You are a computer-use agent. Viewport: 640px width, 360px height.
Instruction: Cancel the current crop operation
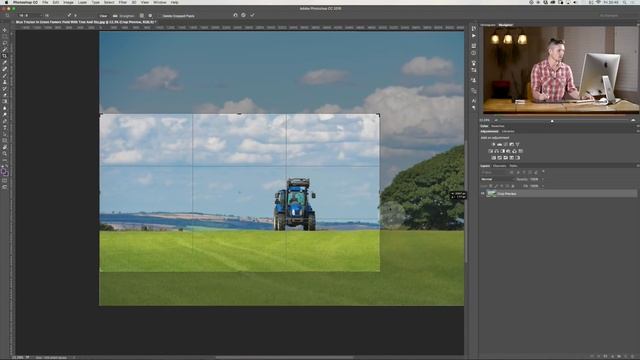tap(243, 16)
